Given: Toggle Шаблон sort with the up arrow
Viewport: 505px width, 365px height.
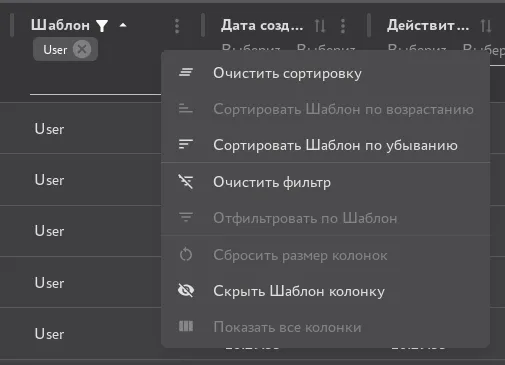Looking at the screenshot, I should [123, 25].
